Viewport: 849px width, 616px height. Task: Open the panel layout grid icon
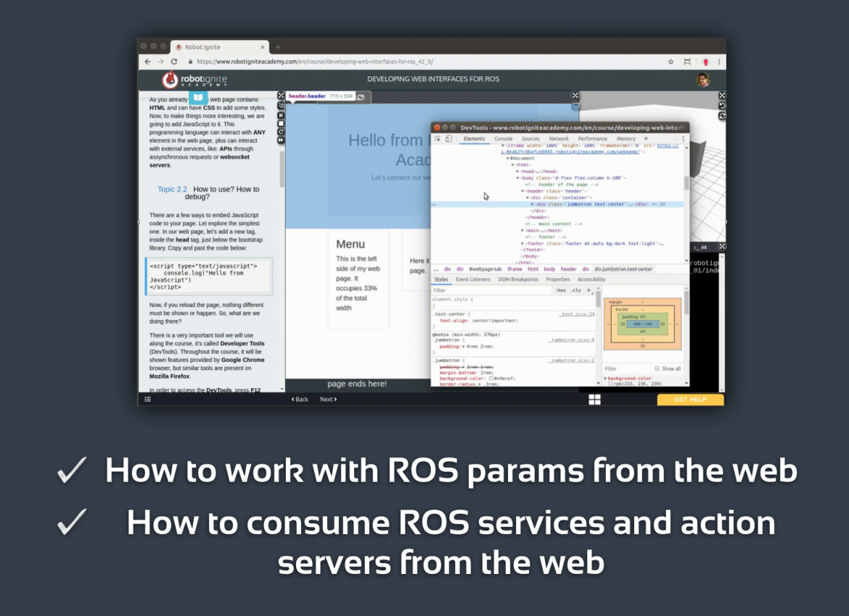point(594,400)
